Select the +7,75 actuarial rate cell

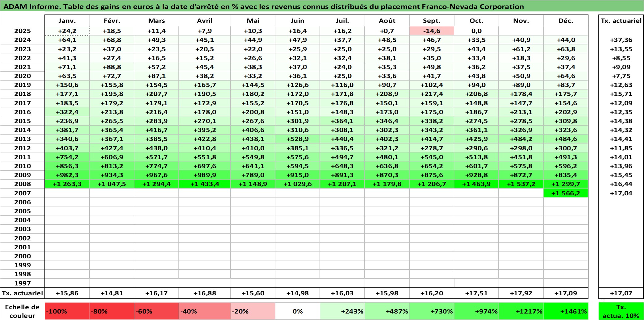[621, 76]
